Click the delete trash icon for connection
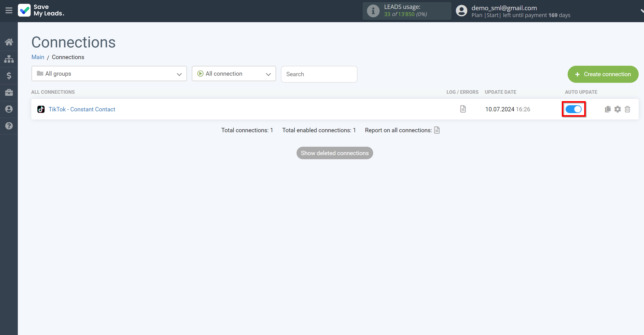The width and height of the screenshot is (644, 335). click(627, 109)
